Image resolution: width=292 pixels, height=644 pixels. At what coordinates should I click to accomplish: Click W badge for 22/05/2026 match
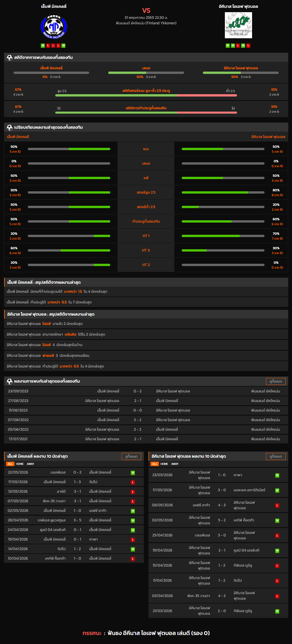click(x=133, y=473)
